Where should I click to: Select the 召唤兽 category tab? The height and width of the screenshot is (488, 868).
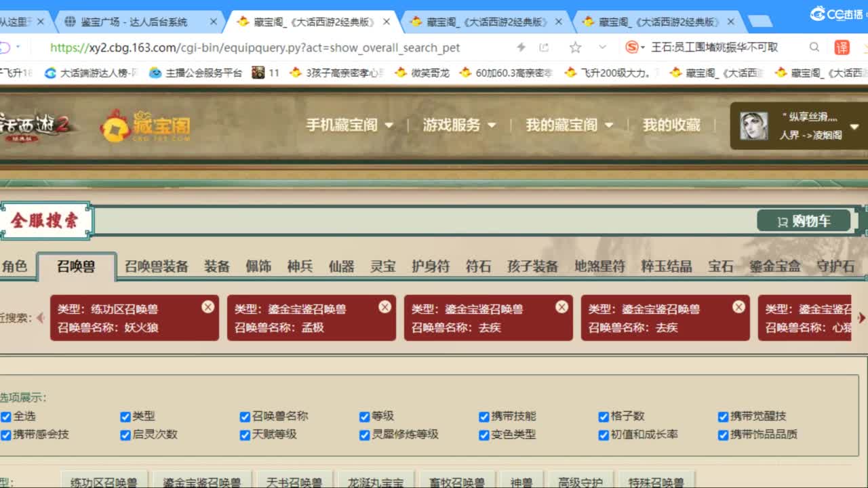click(x=76, y=266)
